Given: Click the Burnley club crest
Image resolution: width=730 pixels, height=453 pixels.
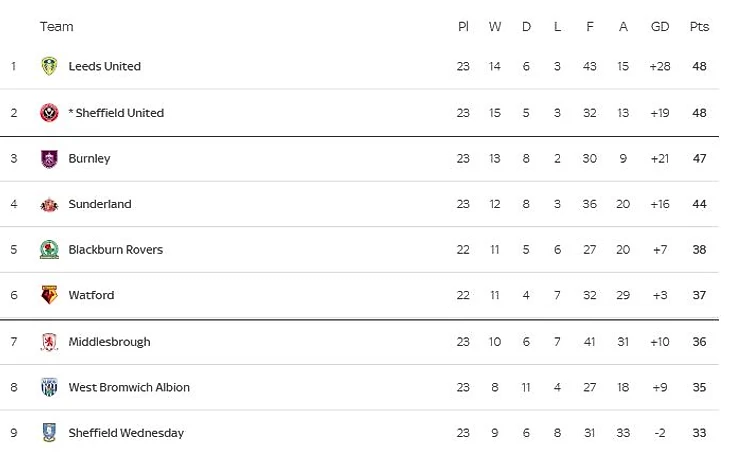Looking at the screenshot, I should [49, 159].
